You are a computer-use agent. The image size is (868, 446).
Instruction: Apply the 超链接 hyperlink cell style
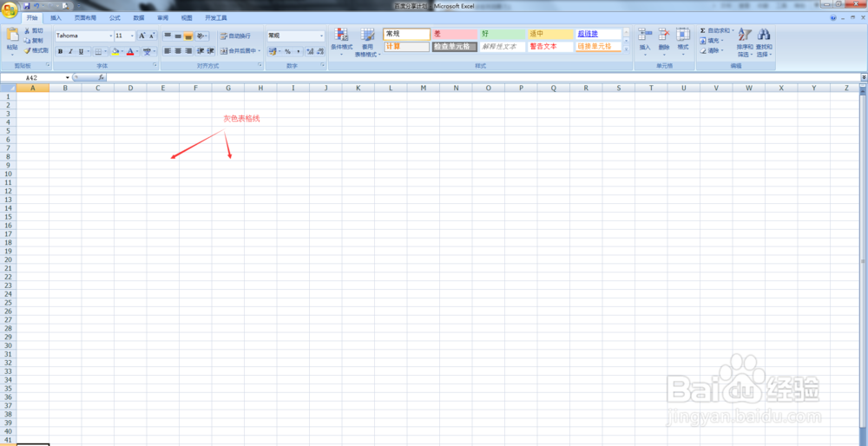tap(598, 34)
